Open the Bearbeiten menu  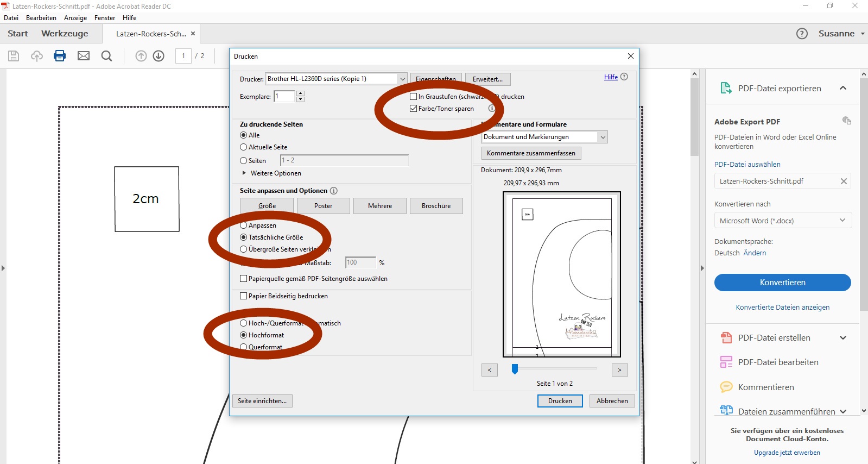click(41, 18)
